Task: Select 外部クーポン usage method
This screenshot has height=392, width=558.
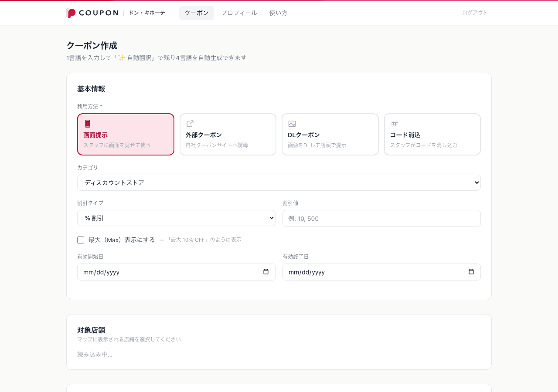Action: (228, 134)
